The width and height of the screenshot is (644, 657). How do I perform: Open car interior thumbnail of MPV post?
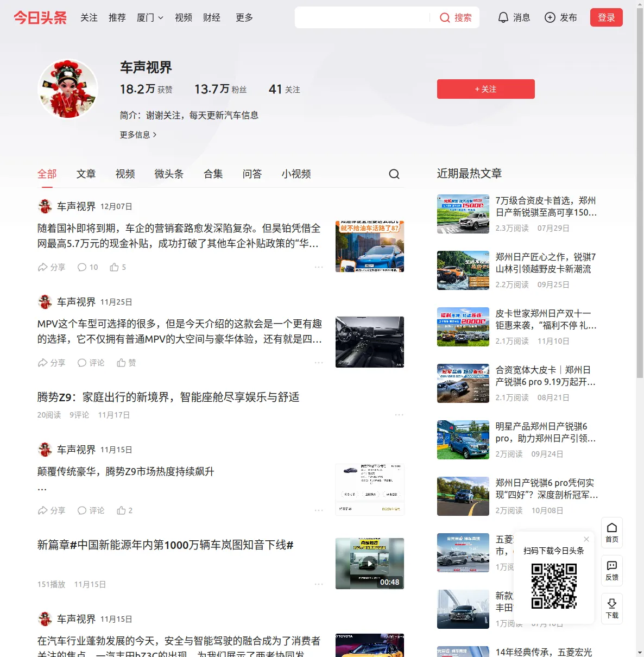coord(370,342)
